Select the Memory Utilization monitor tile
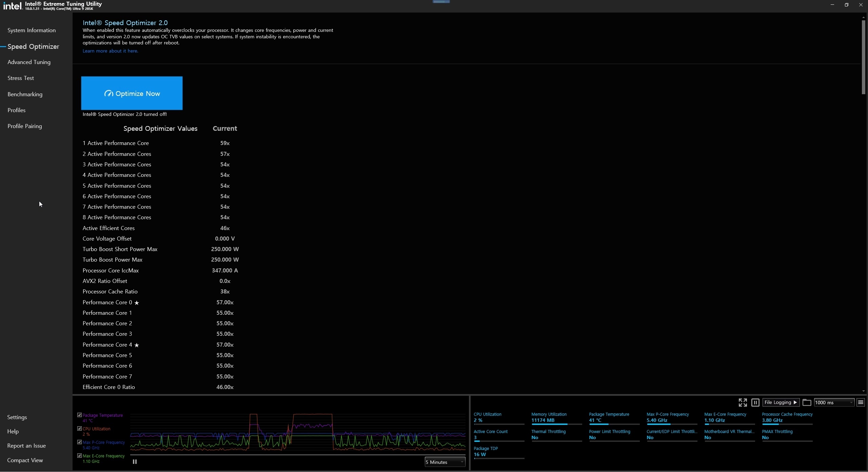Screen dimensions: 868x472 coord(557,419)
